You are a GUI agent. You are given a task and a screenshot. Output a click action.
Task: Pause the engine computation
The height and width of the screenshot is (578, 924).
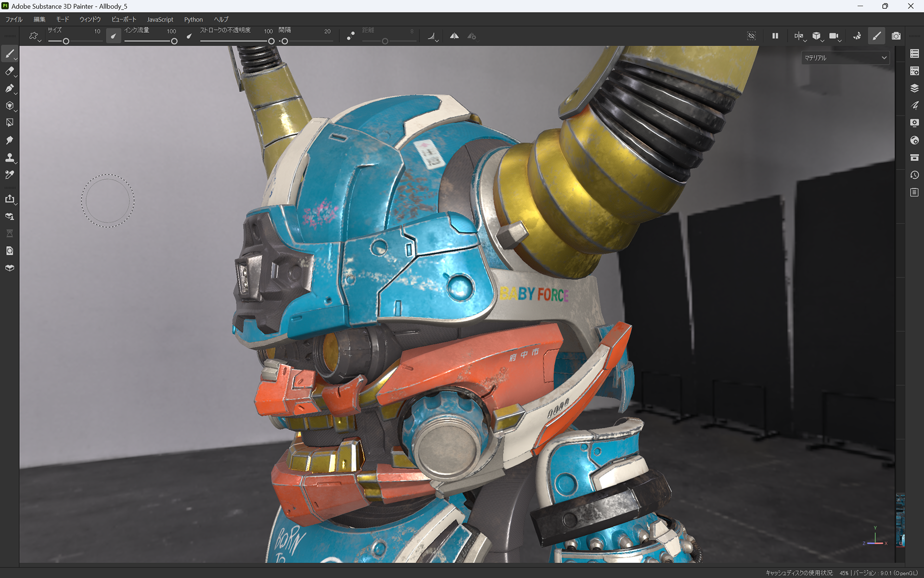coord(775,36)
